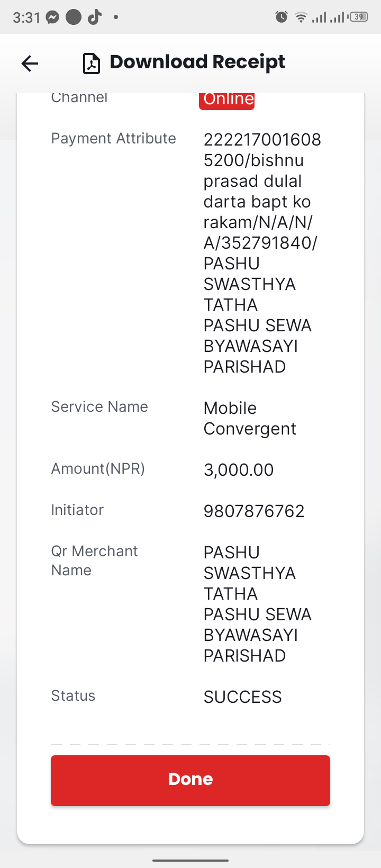Select the initiator number 9807876762
Image resolution: width=381 pixels, height=868 pixels.
pyautogui.click(x=254, y=511)
